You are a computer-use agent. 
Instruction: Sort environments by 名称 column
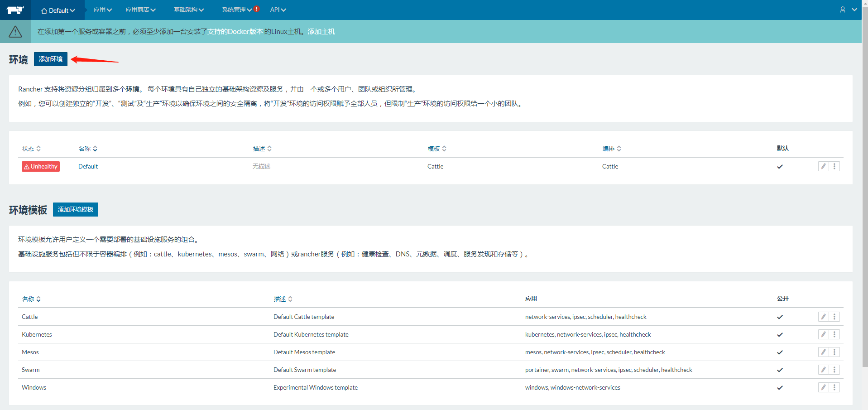(88, 149)
